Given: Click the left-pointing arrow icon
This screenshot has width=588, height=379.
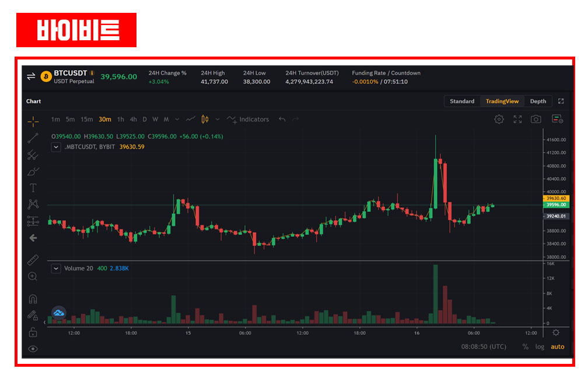Looking at the screenshot, I should click(33, 238).
